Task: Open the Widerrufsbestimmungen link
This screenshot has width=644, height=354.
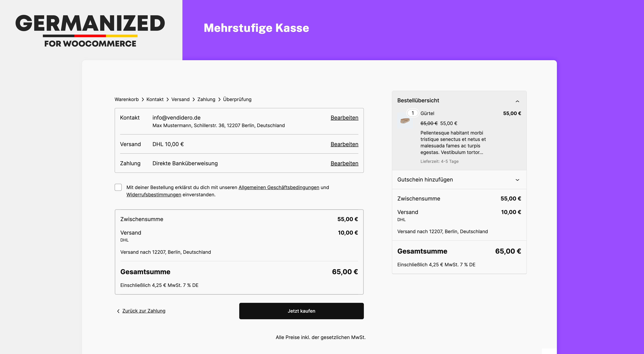Action: [x=154, y=195]
